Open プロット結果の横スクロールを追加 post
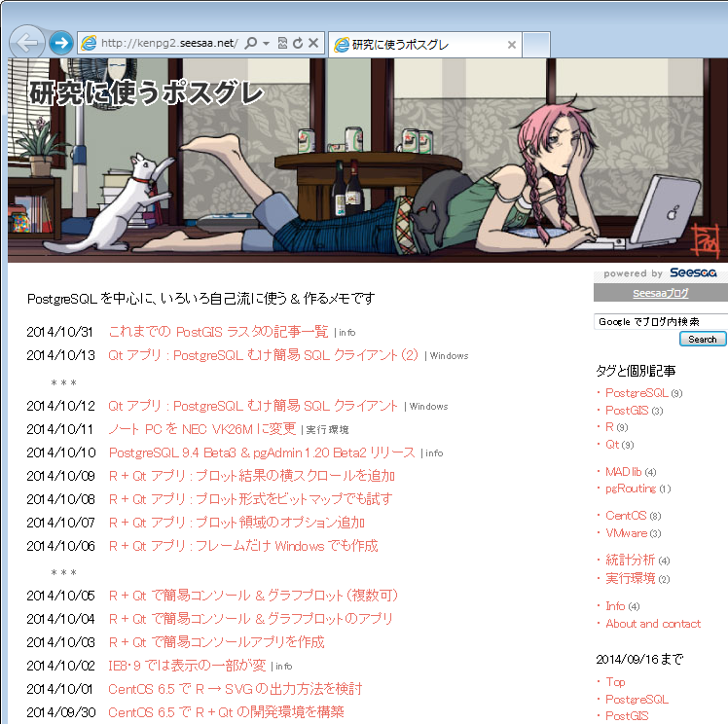Image resolution: width=728 pixels, height=724 pixels. [x=252, y=476]
